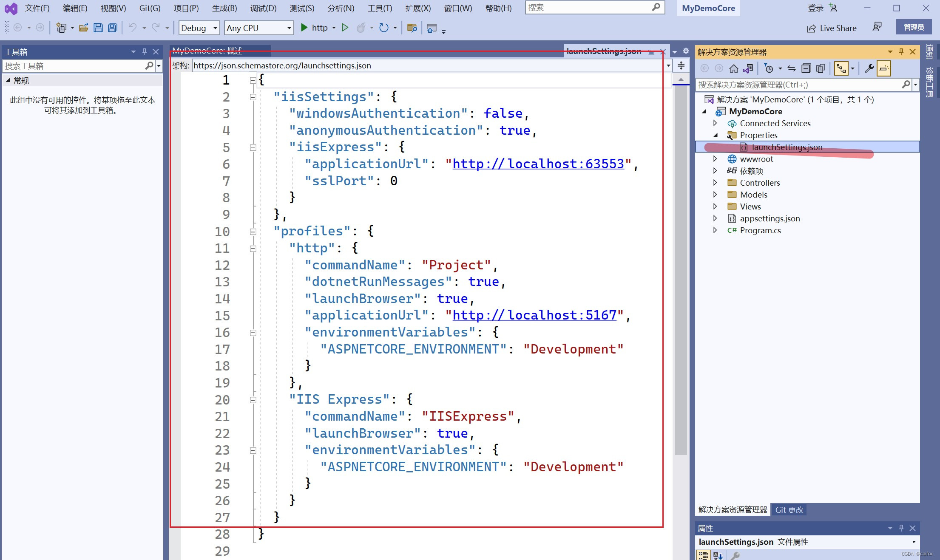Select the Start Without Debugging icon
This screenshot has width=940, height=560.
[x=345, y=28]
